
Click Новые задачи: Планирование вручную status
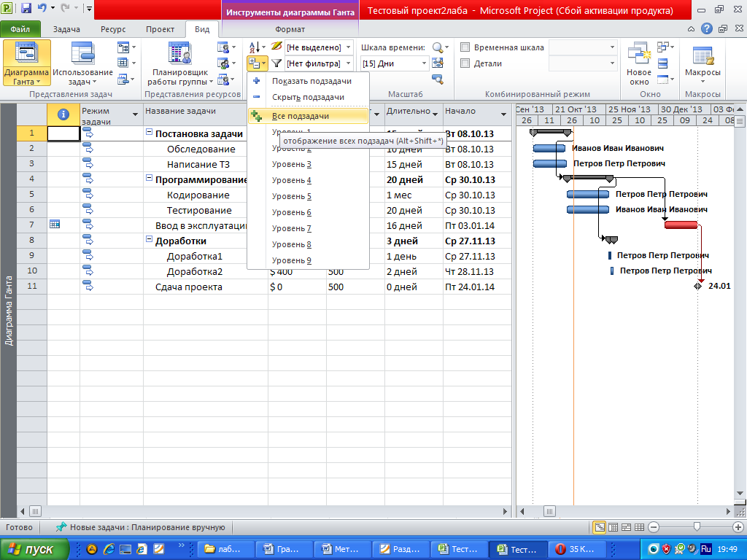140,527
